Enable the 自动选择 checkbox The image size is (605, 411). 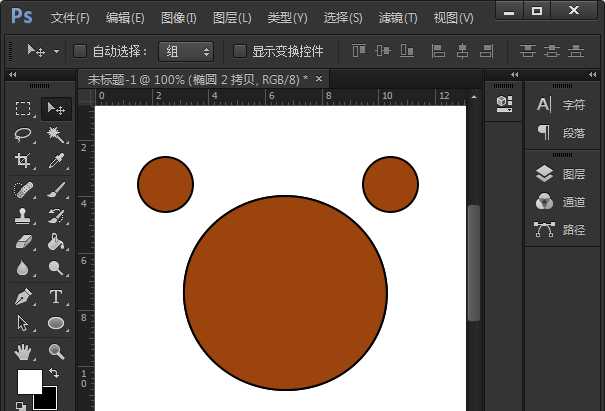pyautogui.click(x=81, y=51)
